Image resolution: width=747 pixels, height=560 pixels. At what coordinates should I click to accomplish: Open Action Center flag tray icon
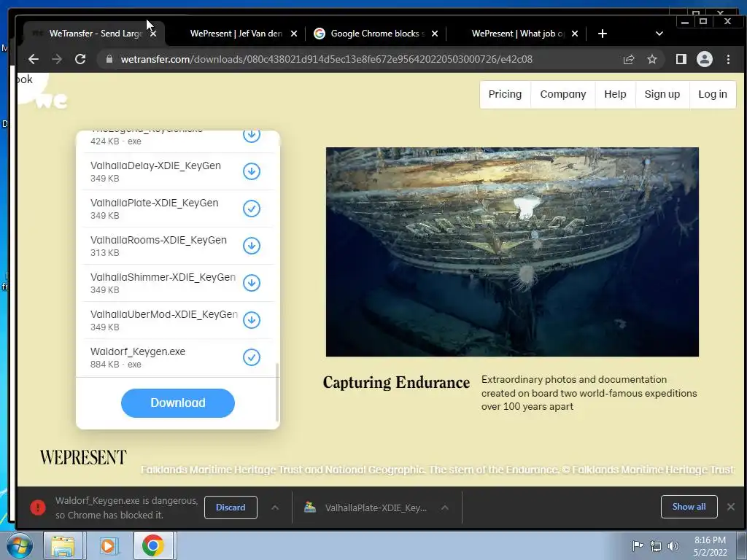pyautogui.click(x=638, y=546)
